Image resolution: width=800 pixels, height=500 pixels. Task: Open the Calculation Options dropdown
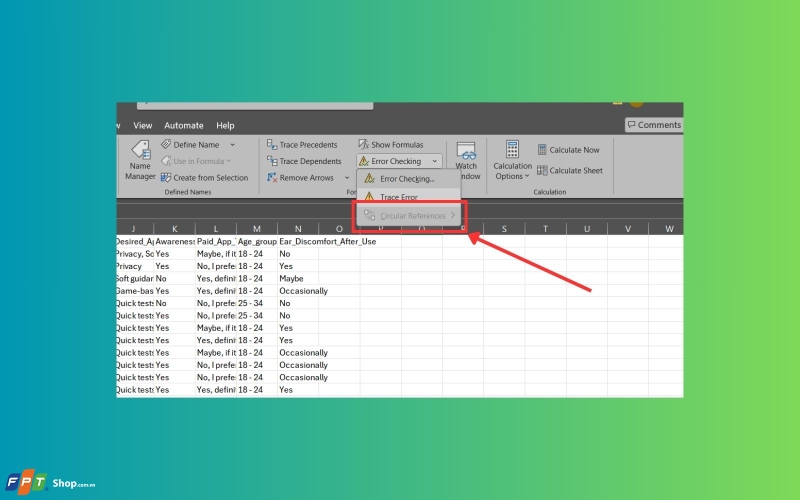click(512, 160)
